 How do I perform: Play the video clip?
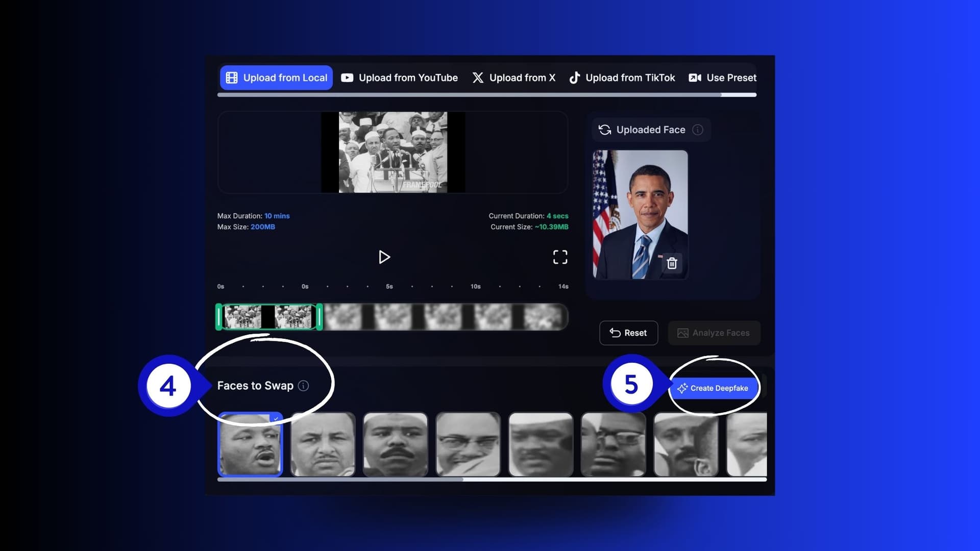pos(384,257)
